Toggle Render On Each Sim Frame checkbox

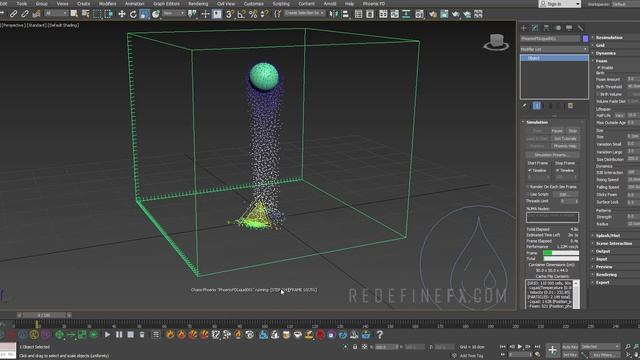click(528, 187)
